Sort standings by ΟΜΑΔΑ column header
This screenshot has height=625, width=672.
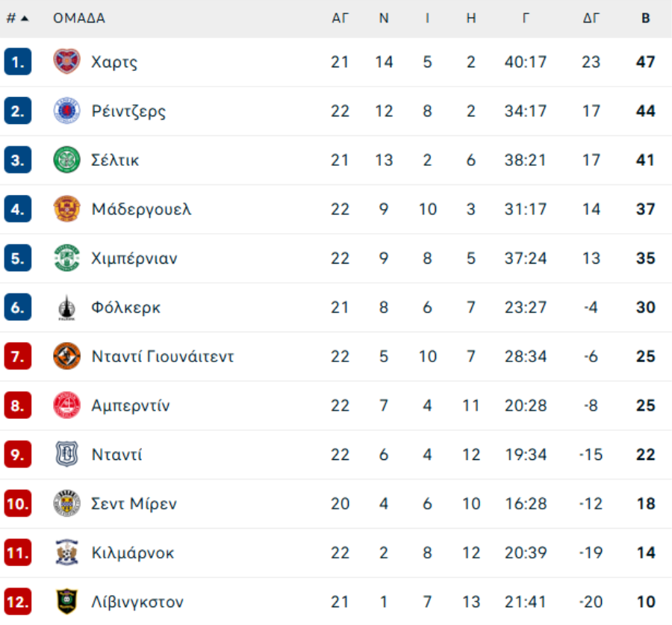(x=79, y=19)
